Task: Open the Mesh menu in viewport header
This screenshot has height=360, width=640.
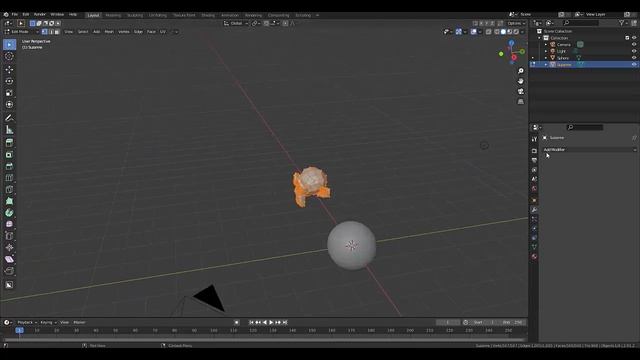Action: click(x=109, y=31)
